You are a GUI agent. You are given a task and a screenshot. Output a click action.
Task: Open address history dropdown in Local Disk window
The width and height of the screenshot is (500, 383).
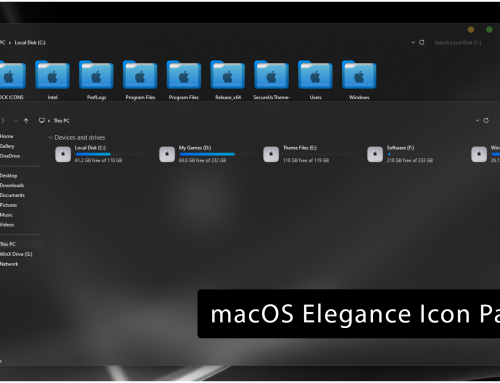point(413,42)
